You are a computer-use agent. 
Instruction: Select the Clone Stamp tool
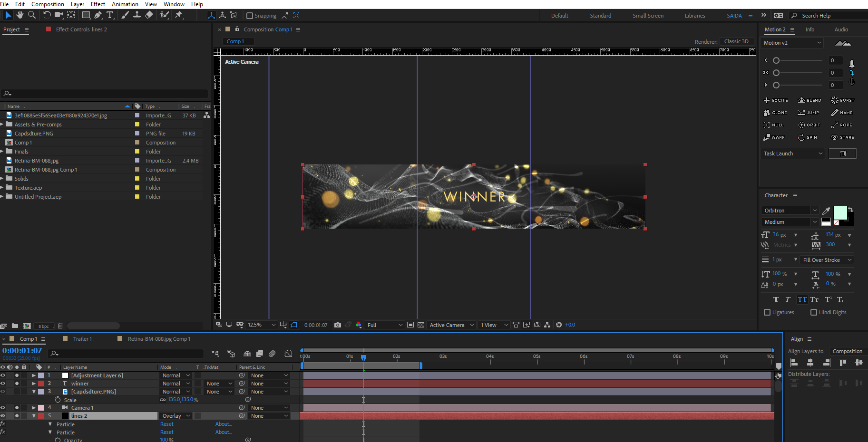click(137, 15)
